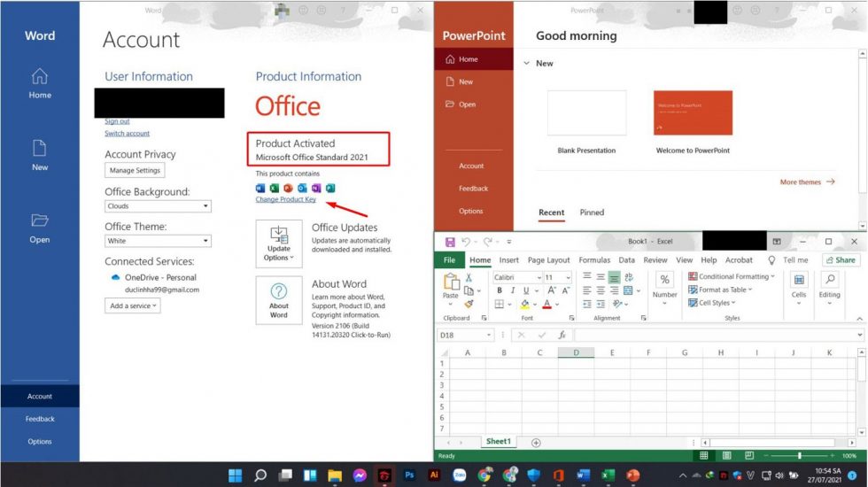Open the Conditional Formatting dropdown
This screenshot has height=487, width=868.
(732, 276)
